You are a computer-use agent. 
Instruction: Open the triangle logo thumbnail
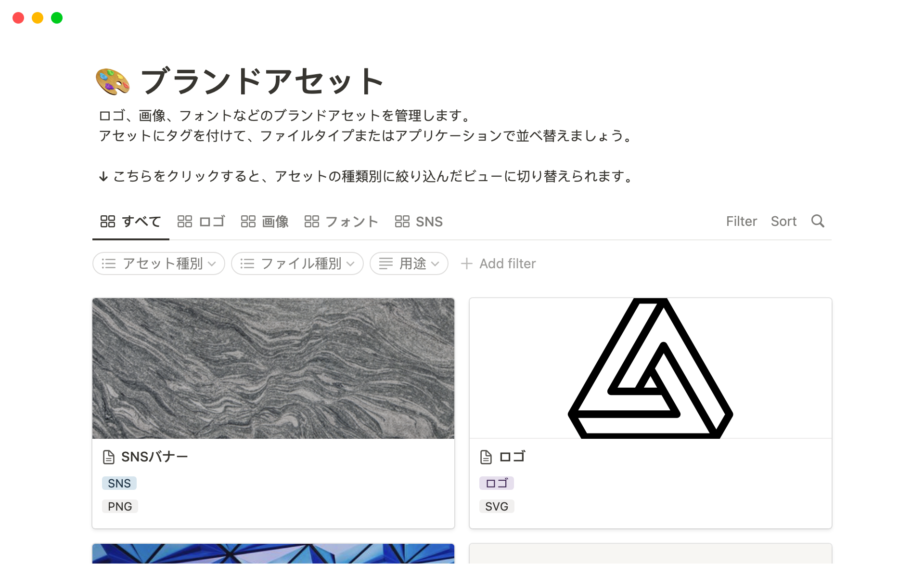point(651,368)
